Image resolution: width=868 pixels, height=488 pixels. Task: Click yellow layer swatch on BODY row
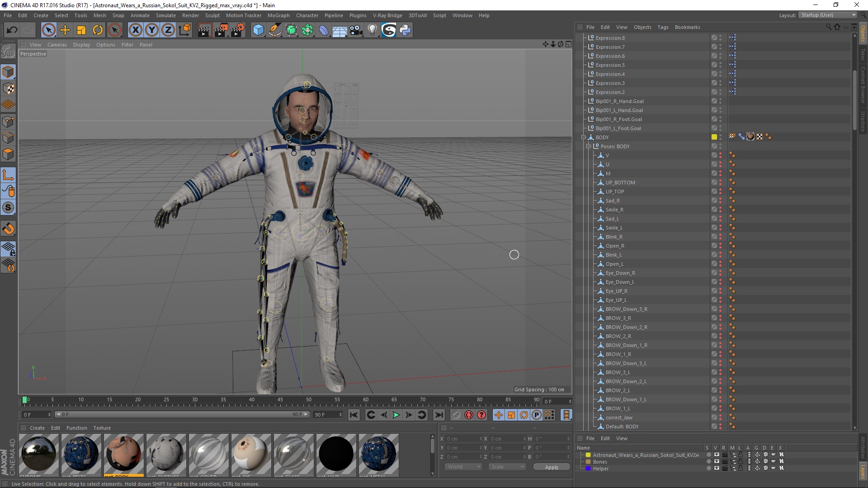[714, 137]
